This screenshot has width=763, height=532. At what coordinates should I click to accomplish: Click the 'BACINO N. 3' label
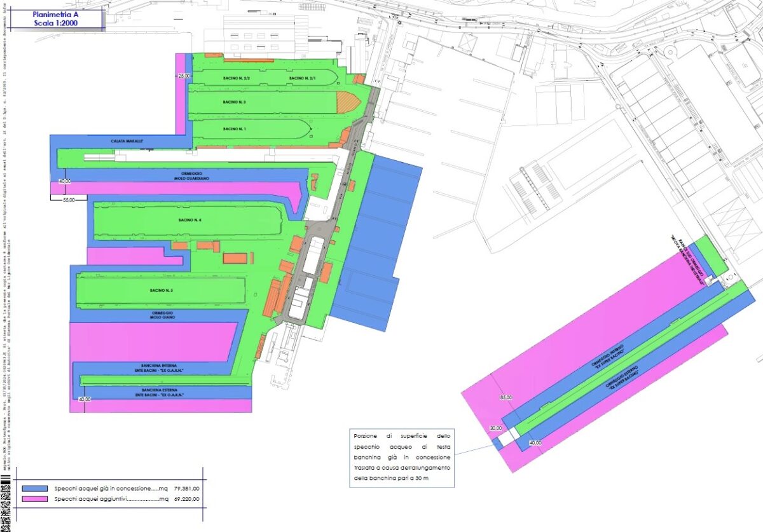[x=234, y=102]
